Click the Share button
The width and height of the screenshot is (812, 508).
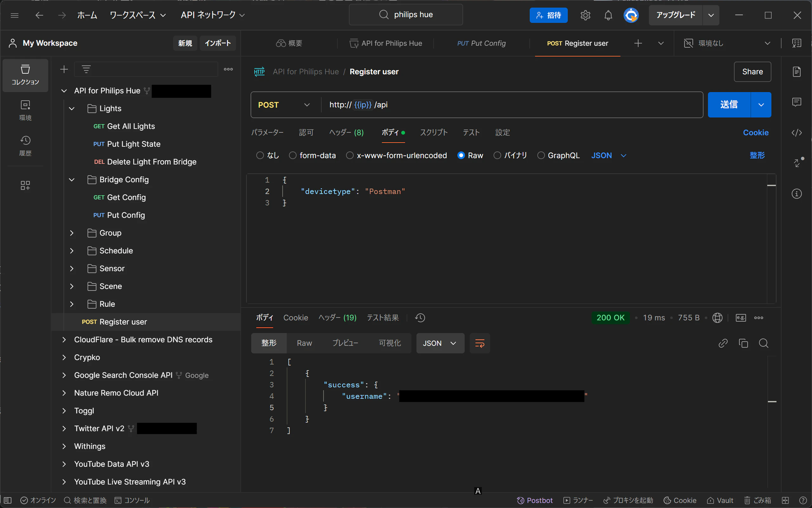[x=752, y=71]
